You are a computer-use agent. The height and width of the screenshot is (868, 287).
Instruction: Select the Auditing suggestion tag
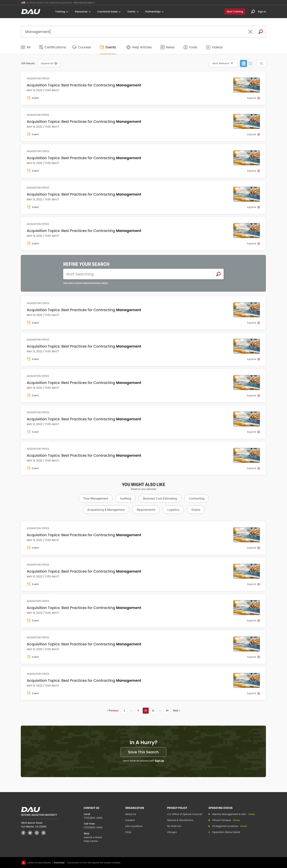(126, 498)
